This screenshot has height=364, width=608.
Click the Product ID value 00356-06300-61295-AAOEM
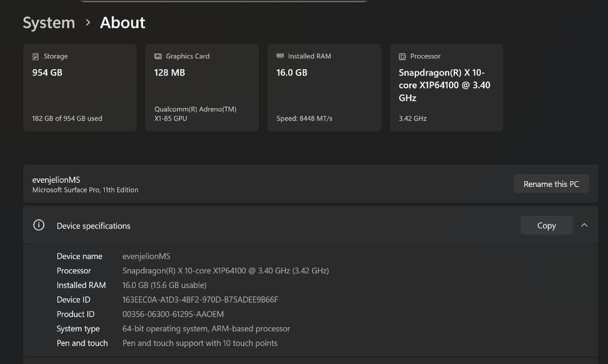point(173,314)
